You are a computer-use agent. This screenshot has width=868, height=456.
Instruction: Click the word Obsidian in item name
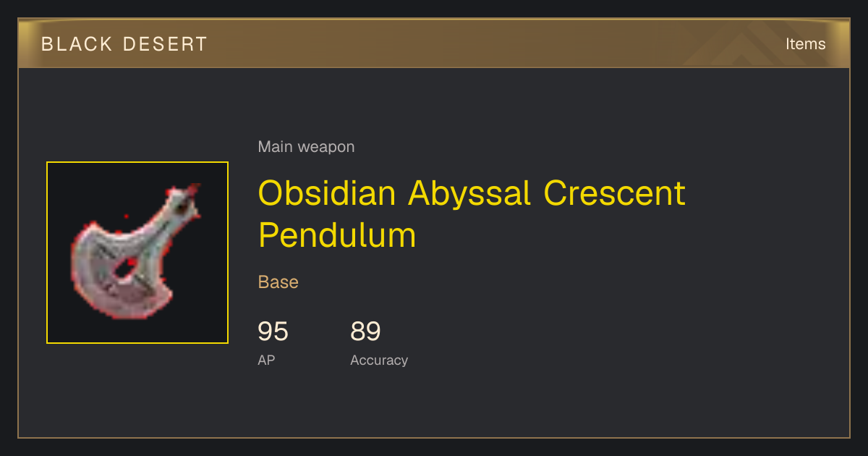point(327,193)
